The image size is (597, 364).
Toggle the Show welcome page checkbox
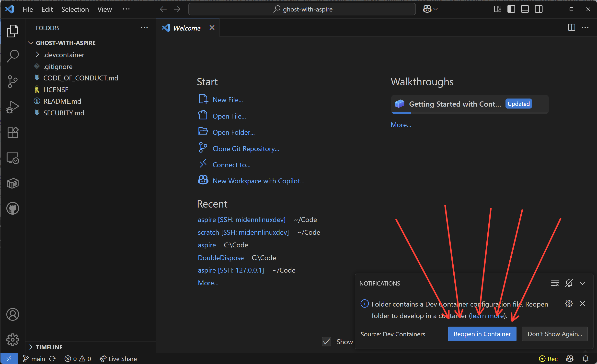[326, 342]
